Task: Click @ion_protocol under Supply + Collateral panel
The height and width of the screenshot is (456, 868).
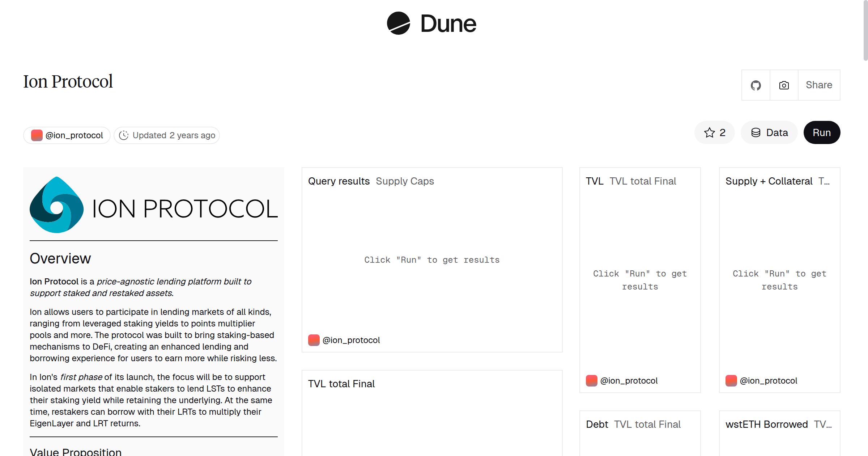Action: (x=768, y=381)
